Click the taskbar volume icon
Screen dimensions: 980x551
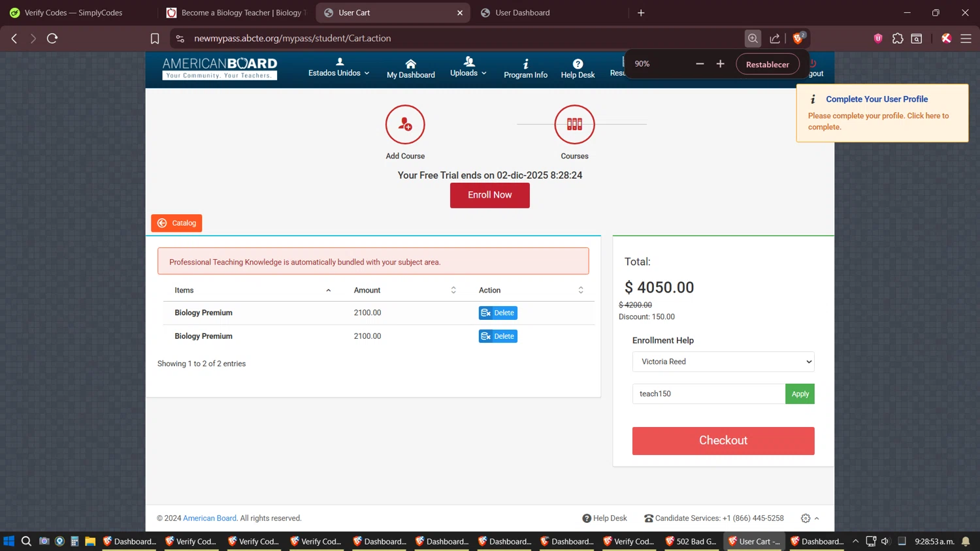point(885,541)
